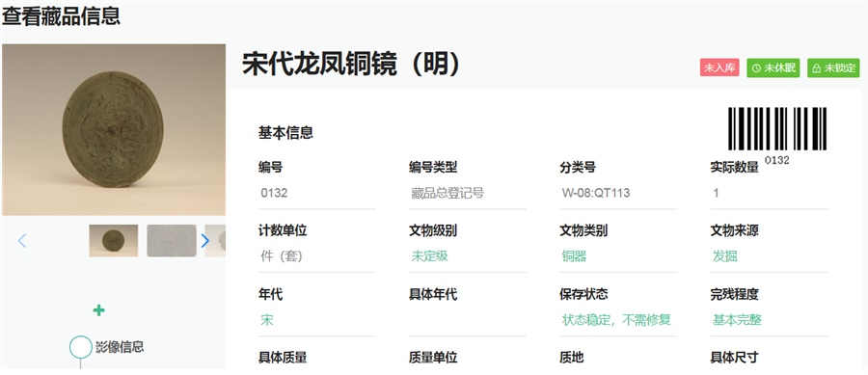
Task: Click the 文物来源 field label
Action: [734, 231]
